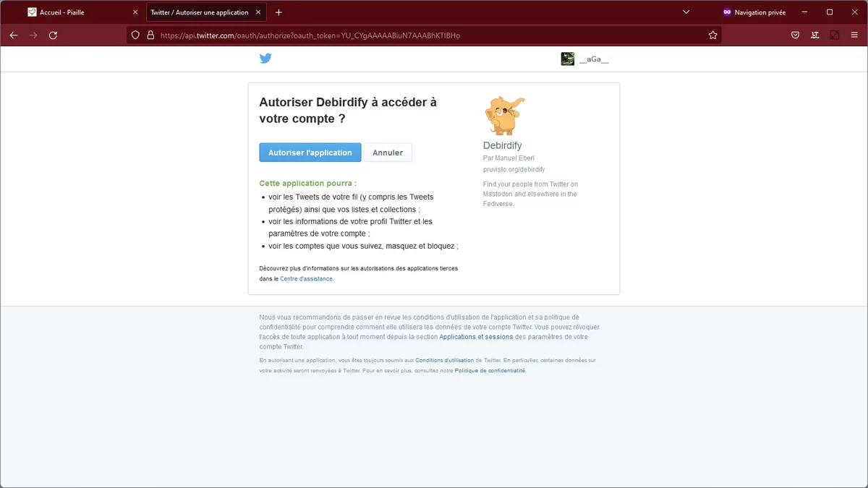Open a new tab with plus
Screen dimensions: 868x488
pyautogui.click(x=279, y=12)
